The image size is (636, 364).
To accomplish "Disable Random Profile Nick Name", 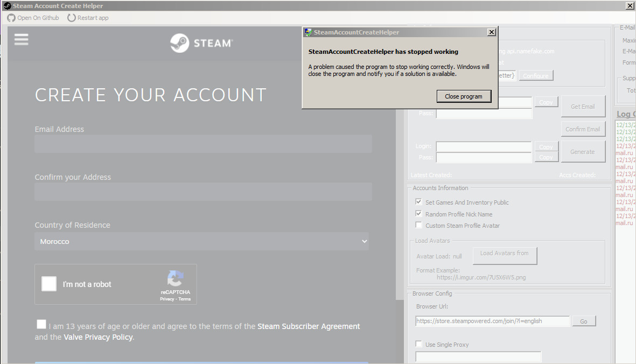I will pyautogui.click(x=418, y=214).
